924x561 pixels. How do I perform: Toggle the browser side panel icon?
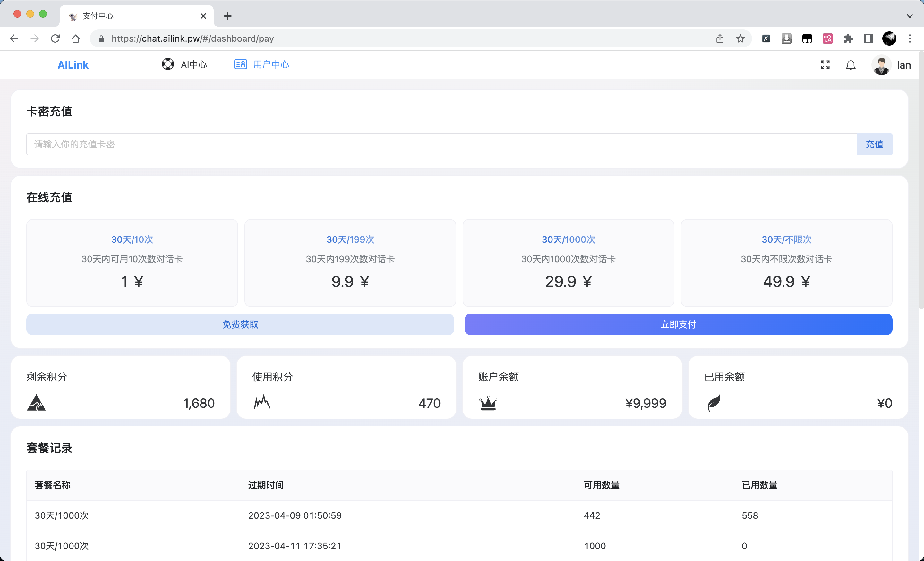point(868,38)
